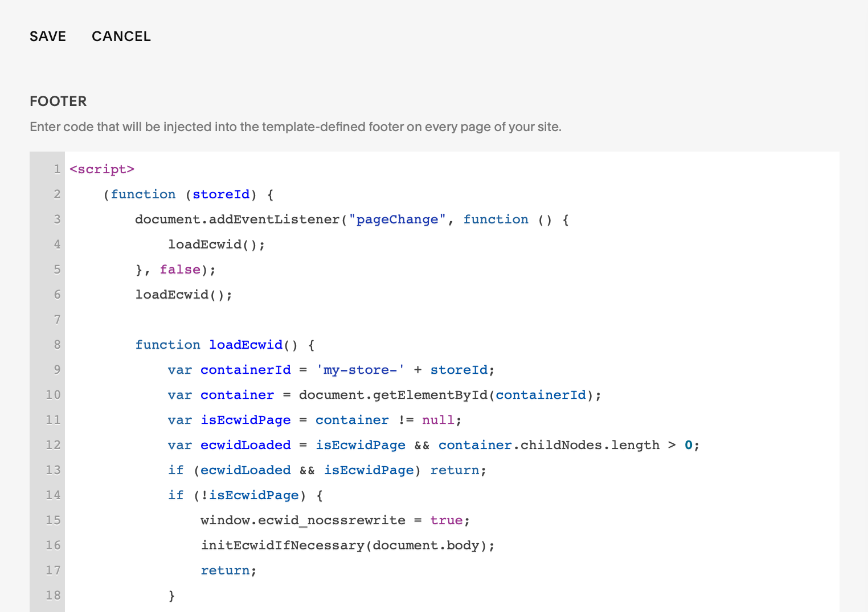
Task: Click container.childNodes.length on line 12
Action: [548, 445]
